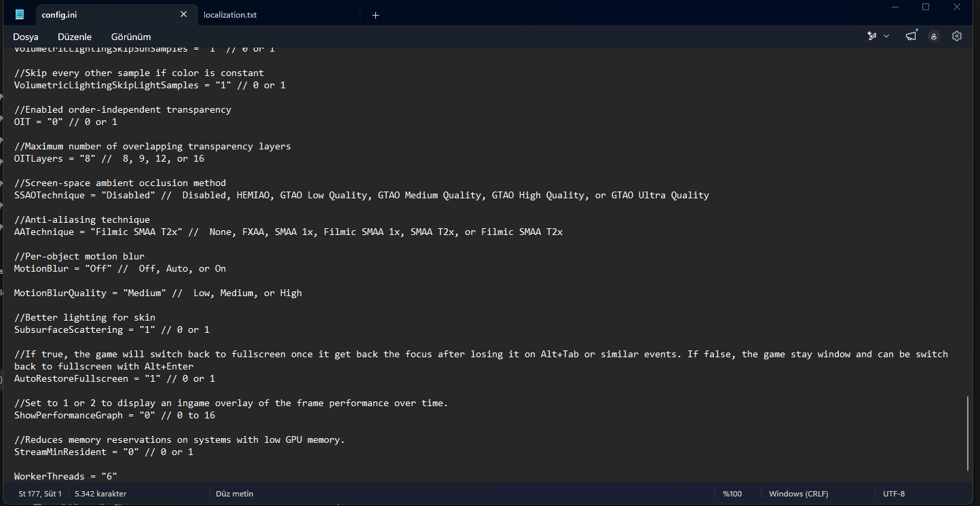Image resolution: width=980 pixels, height=506 pixels.
Task: Place cursor in the OITLayers = "8" line
Action: [109, 159]
